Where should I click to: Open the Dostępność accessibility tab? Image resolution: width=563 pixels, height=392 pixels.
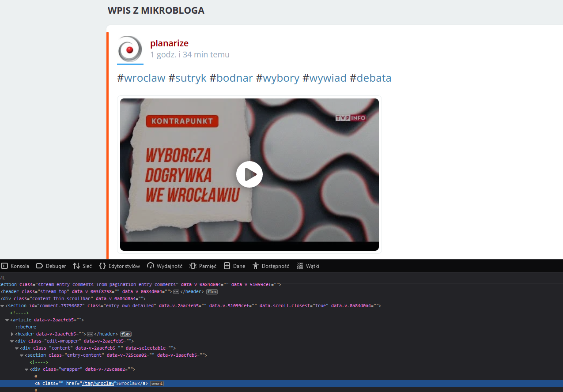pos(271,266)
